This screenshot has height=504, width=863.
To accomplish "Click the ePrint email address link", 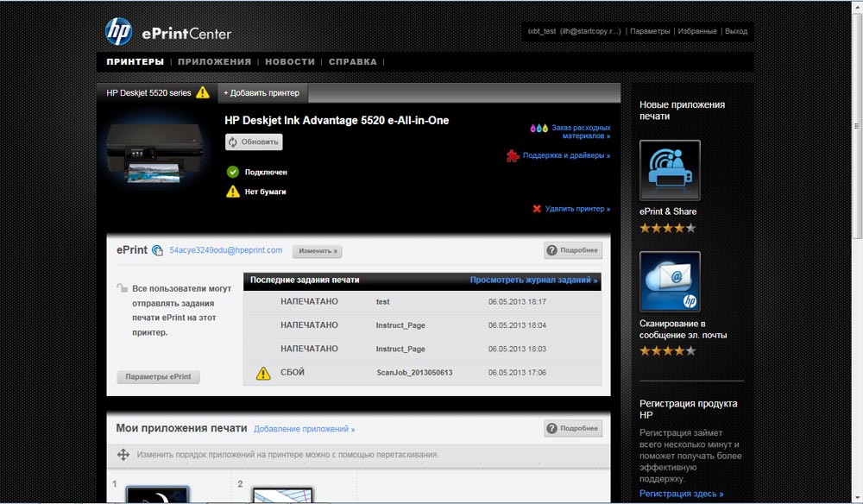I will (x=225, y=250).
